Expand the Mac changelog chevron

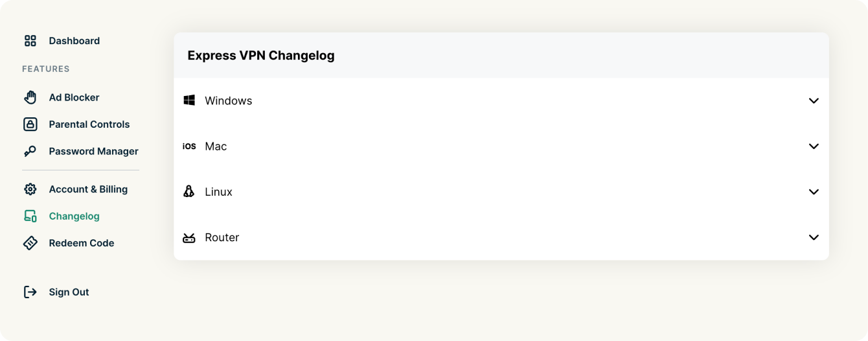814,147
